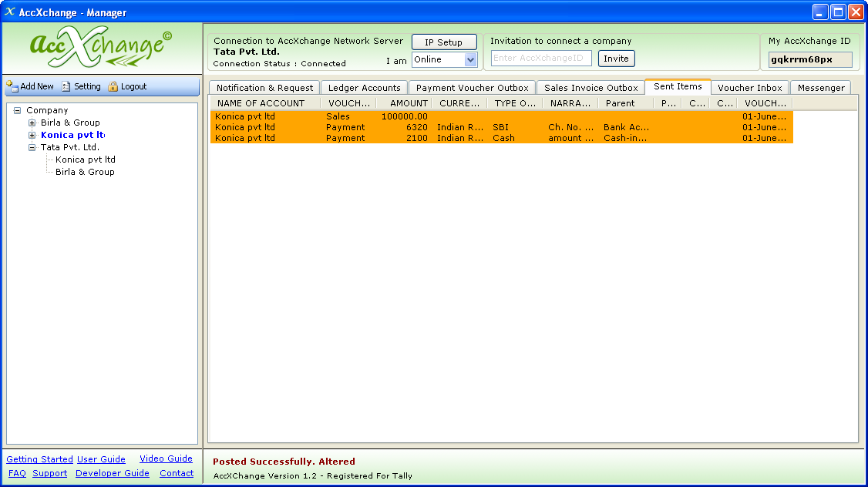Screen dimensions: 868x487
Task: Open the Contact link
Action: [x=177, y=473]
